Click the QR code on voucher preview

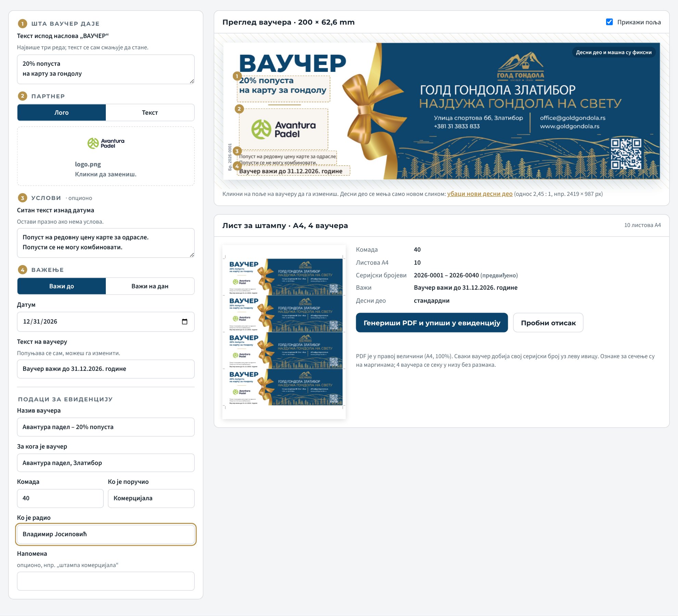(626, 153)
